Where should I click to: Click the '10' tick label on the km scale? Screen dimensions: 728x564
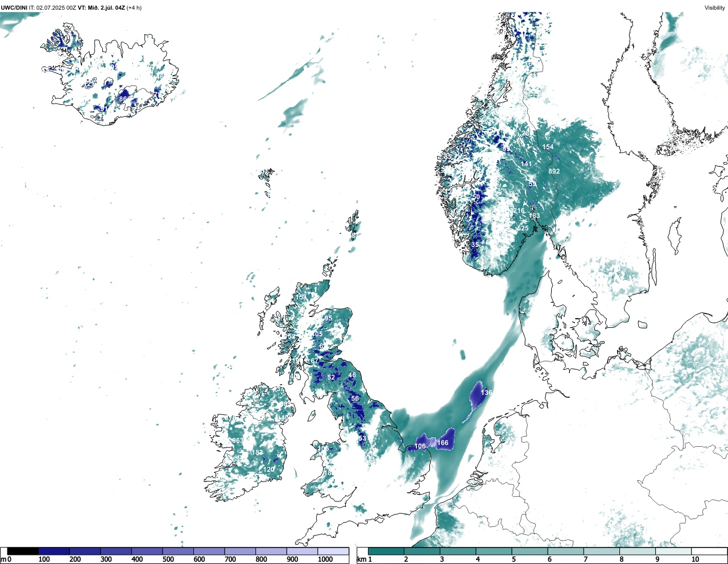(x=695, y=559)
